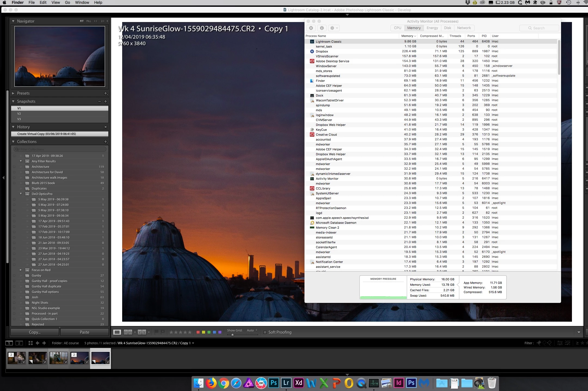Click the Paste settings button
This screenshot has width=588, height=391.
84,332
